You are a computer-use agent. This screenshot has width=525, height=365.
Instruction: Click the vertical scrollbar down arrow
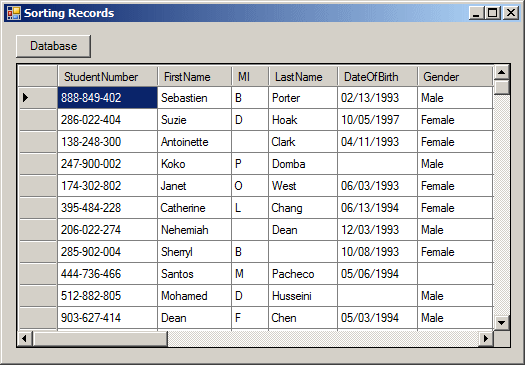[502, 323]
